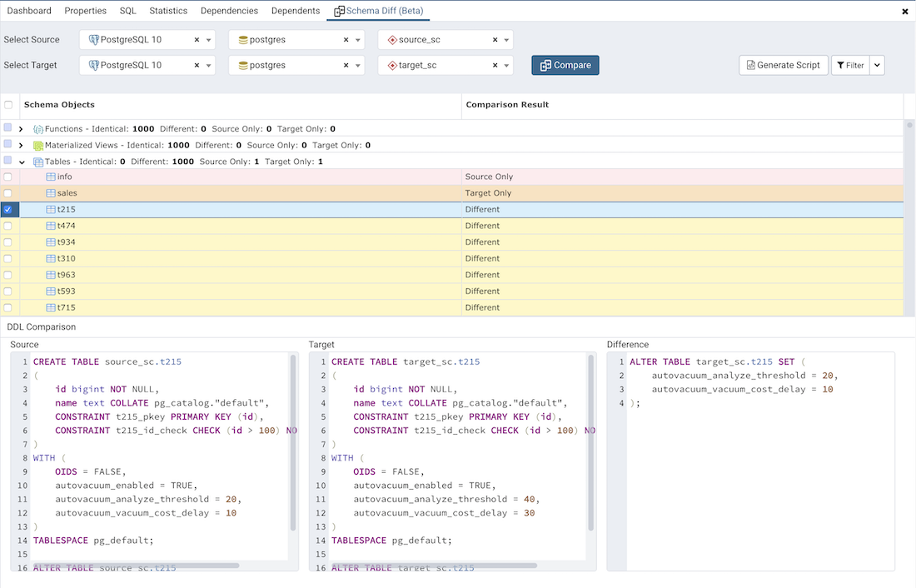Click the Filter button
Viewport: 916px width, 588px height.
850,65
